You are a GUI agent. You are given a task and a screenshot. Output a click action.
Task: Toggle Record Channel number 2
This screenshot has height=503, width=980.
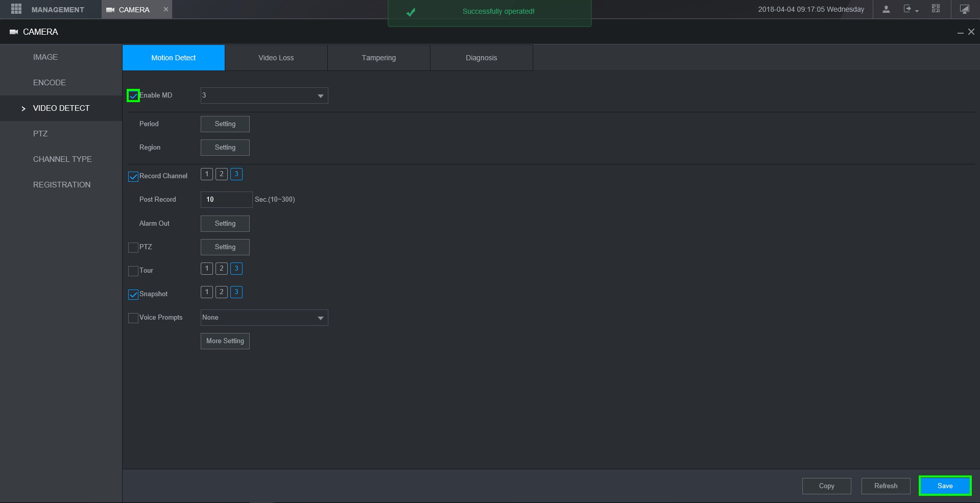click(x=222, y=174)
